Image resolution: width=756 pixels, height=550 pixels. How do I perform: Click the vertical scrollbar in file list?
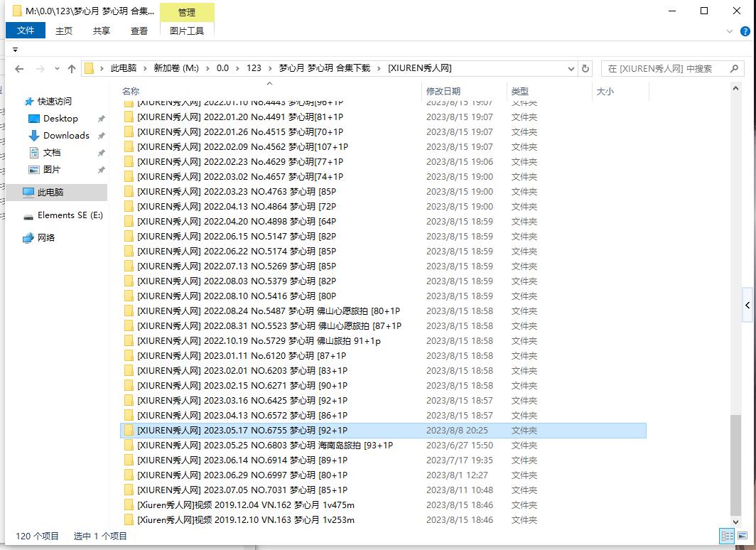click(735, 462)
